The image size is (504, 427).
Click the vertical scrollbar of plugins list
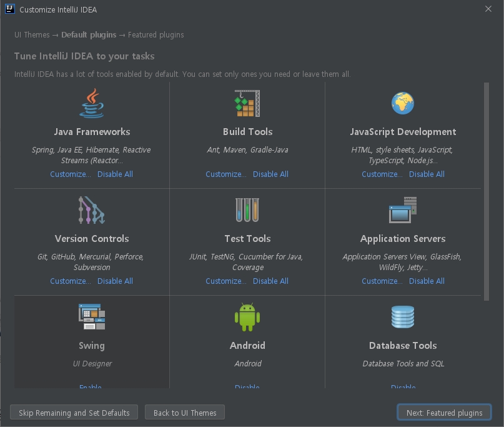click(487, 192)
